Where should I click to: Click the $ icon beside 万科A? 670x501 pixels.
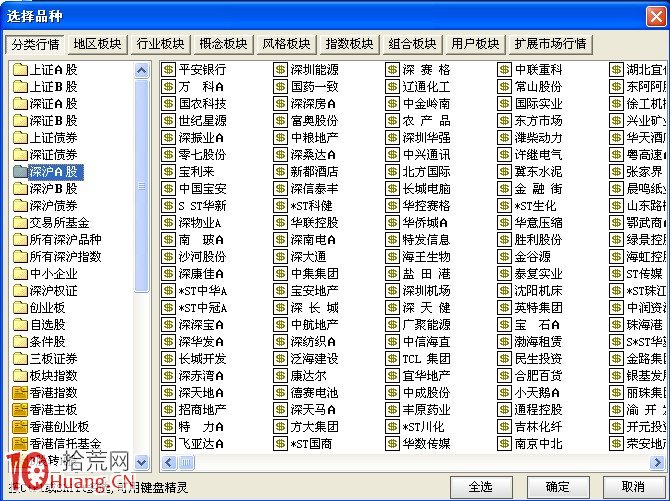point(168,87)
